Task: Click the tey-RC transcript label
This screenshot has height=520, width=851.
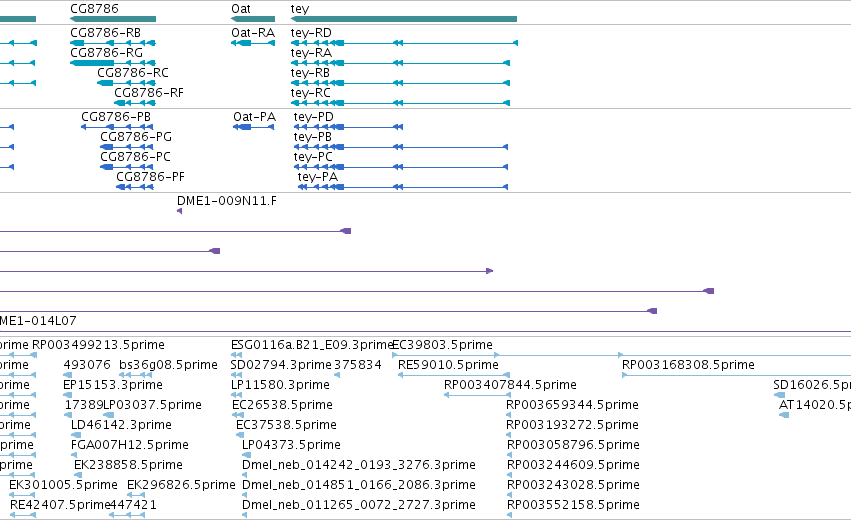Action: [310, 93]
